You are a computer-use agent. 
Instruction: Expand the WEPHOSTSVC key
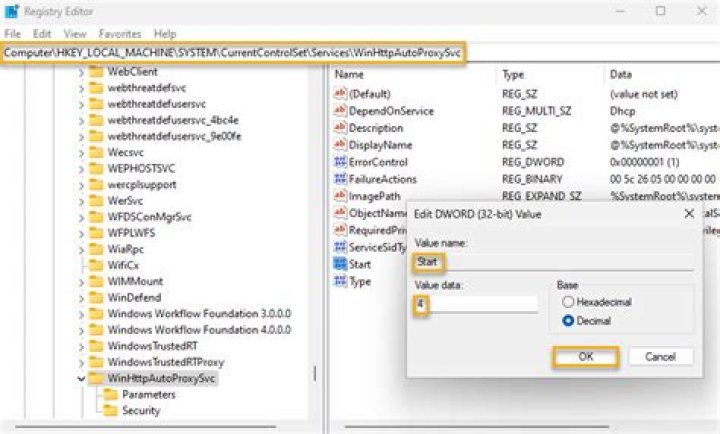click(81, 169)
